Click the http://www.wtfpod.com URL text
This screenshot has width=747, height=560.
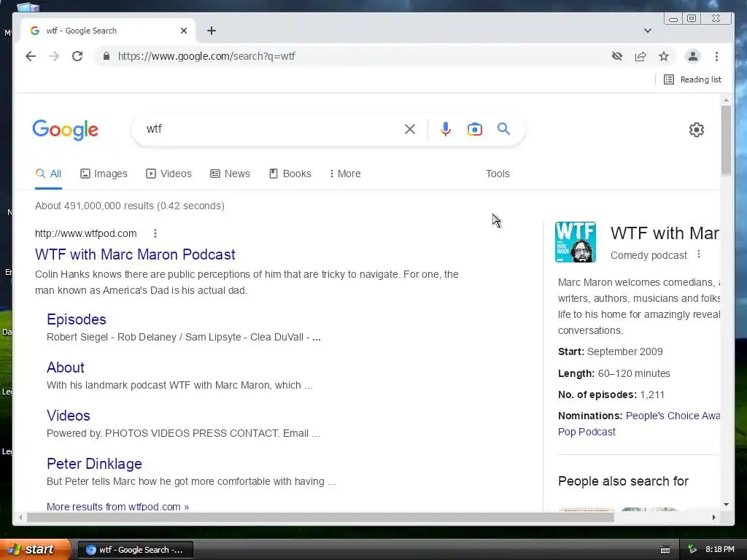(86, 233)
